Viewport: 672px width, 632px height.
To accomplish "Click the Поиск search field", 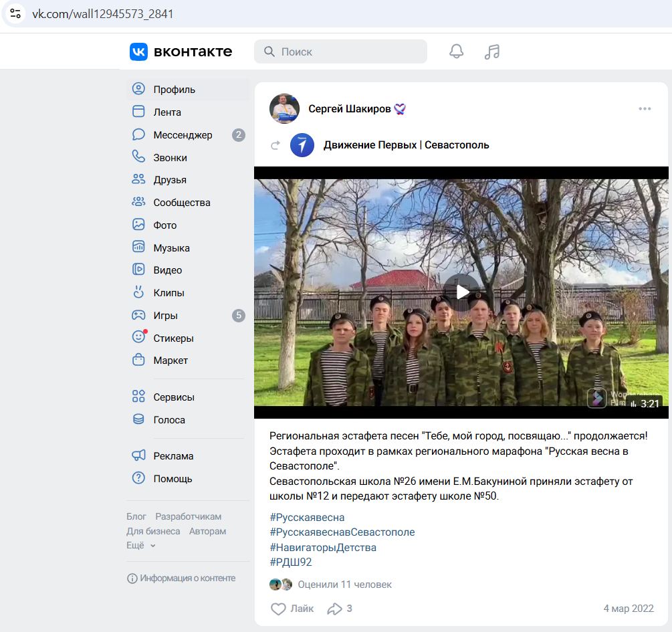I will 341,51.
